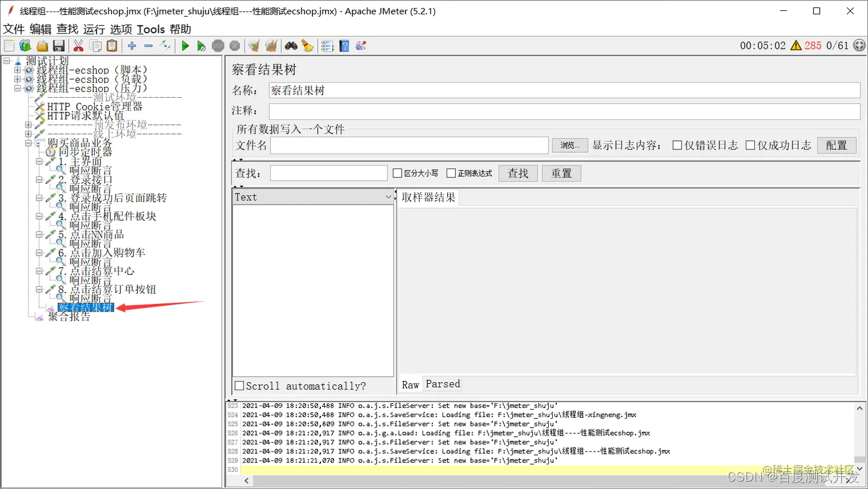Switch to the Parsed tab
The height and width of the screenshot is (489, 868).
443,384
